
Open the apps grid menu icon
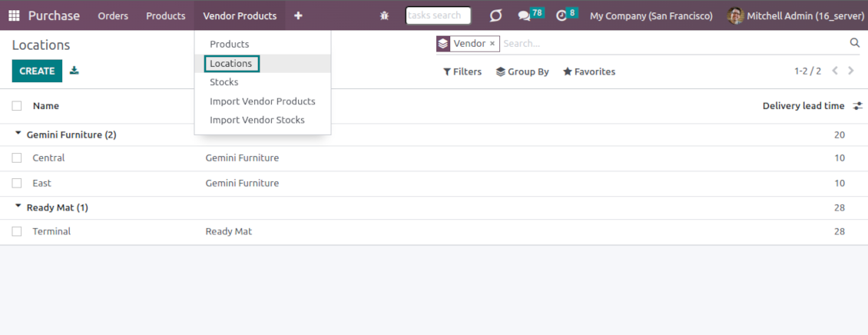14,15
